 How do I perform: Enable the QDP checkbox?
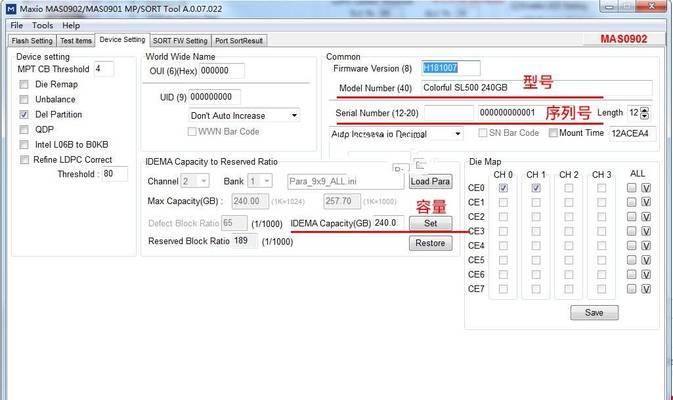[24, 130]
